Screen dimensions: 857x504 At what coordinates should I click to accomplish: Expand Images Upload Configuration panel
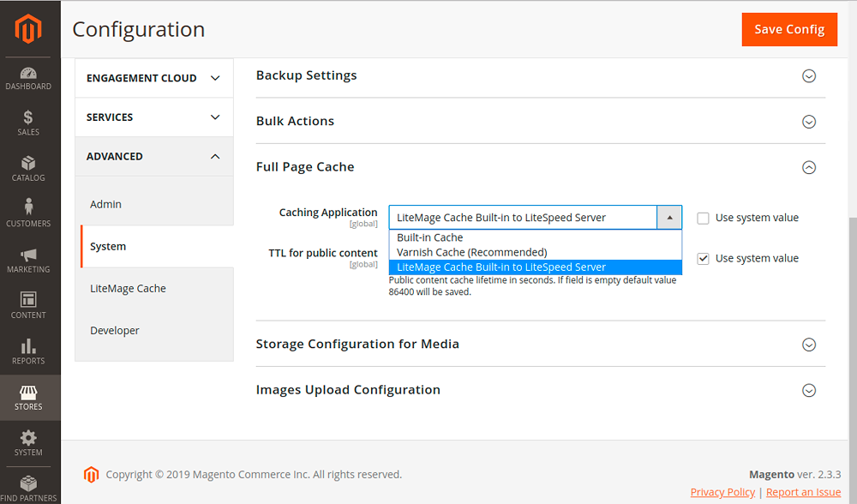(x=541, y=390)
